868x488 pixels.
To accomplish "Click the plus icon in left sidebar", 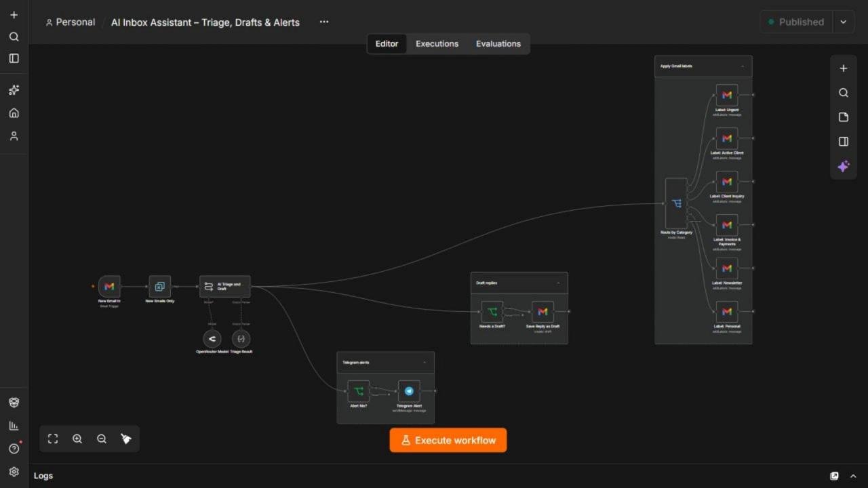I will [14, 15].
